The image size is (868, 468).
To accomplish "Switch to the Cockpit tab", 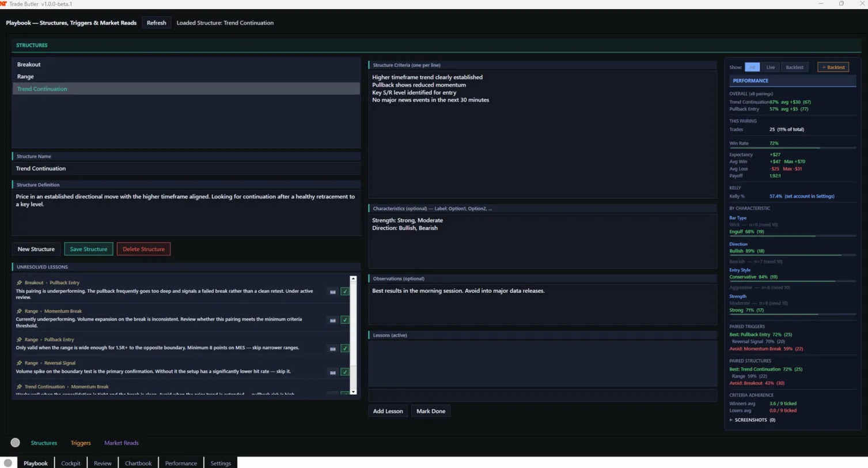I will pos(71,463).
